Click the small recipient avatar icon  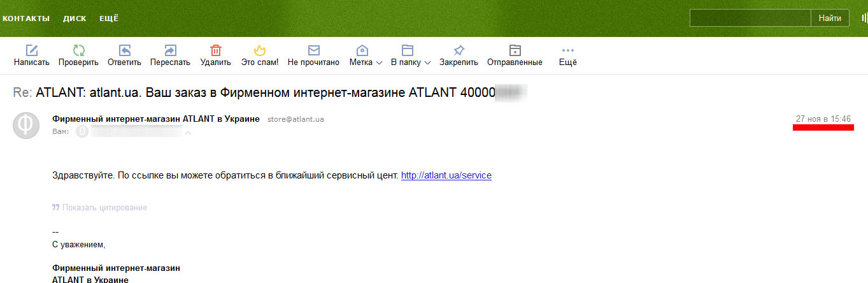click(x=82, y=131)
